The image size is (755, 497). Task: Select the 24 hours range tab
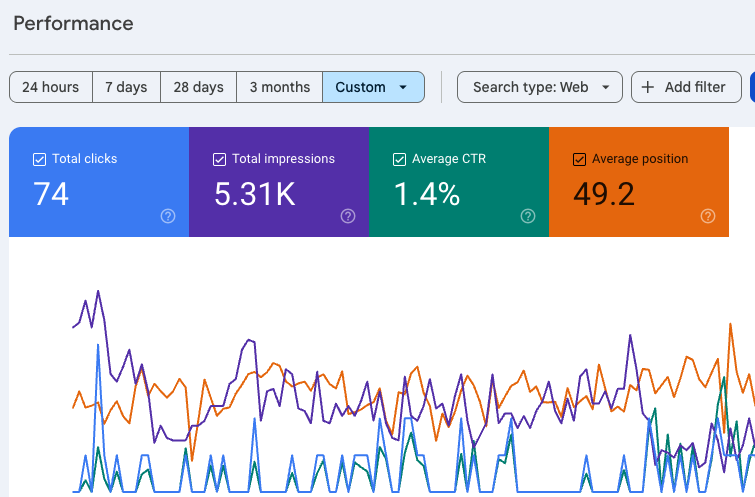click(x=51, y=87)
